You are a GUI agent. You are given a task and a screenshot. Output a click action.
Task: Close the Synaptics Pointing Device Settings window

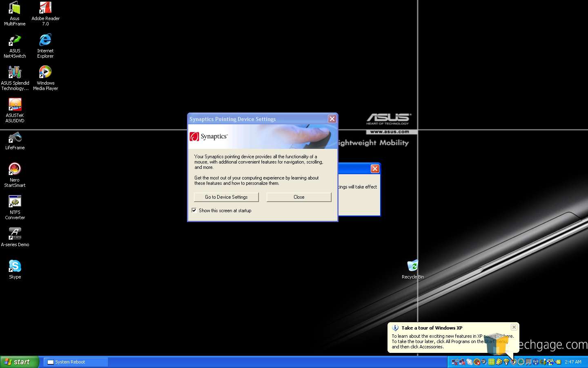[332, 119]
